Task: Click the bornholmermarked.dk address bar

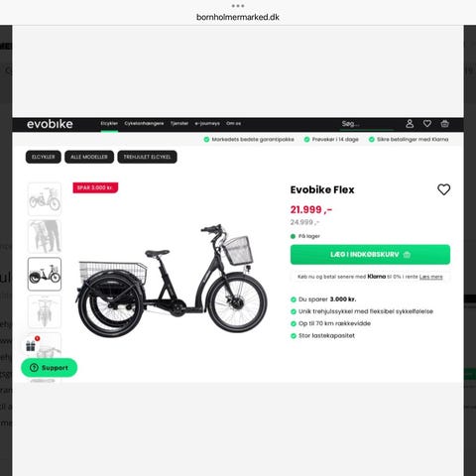Action: pos(238,17)
